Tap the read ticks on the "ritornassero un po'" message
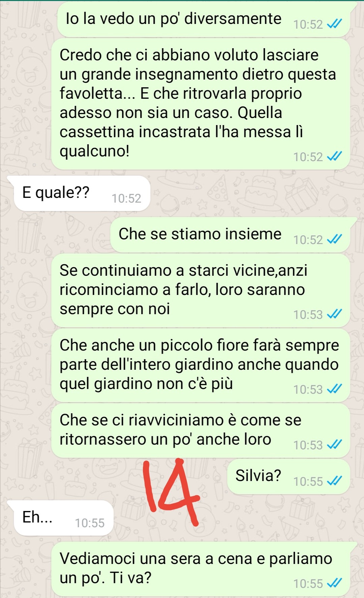The height and width of the screenshot is (598, 364). point(335,445)
